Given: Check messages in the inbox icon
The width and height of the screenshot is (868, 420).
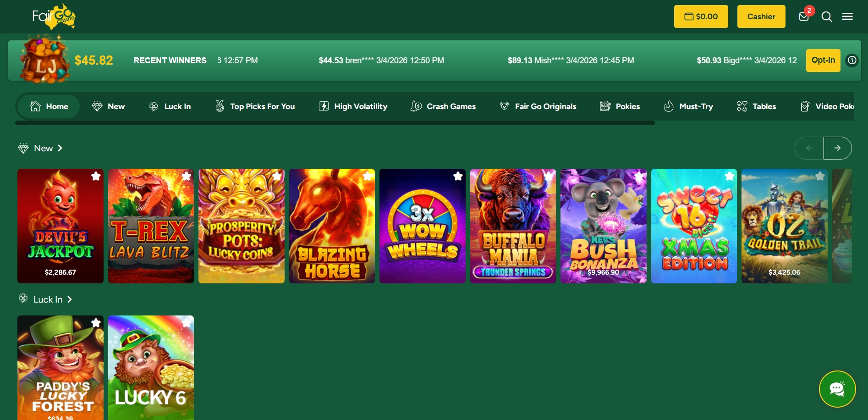Looking at the screenshot, I should point(803,17).
